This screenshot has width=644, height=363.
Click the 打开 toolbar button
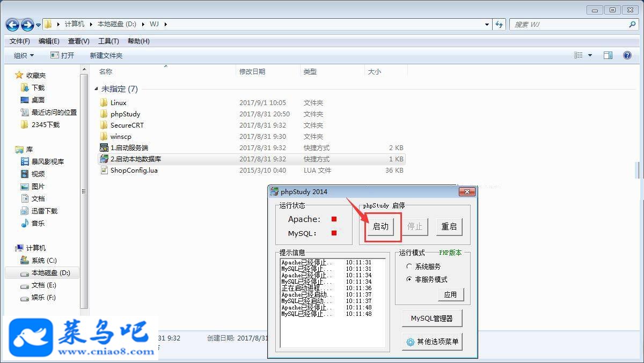pyautogui.click(x=62, y=55)
